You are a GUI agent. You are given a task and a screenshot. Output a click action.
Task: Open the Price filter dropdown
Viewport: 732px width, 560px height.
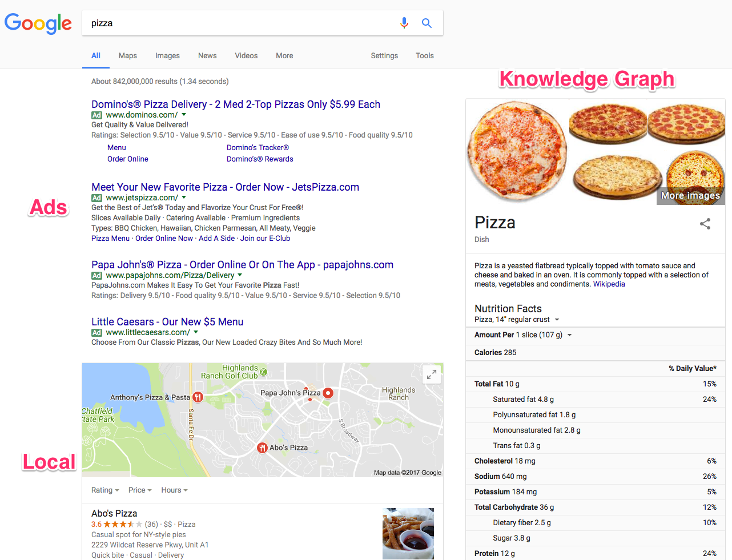pyautogui.click(x=139, y=490)
